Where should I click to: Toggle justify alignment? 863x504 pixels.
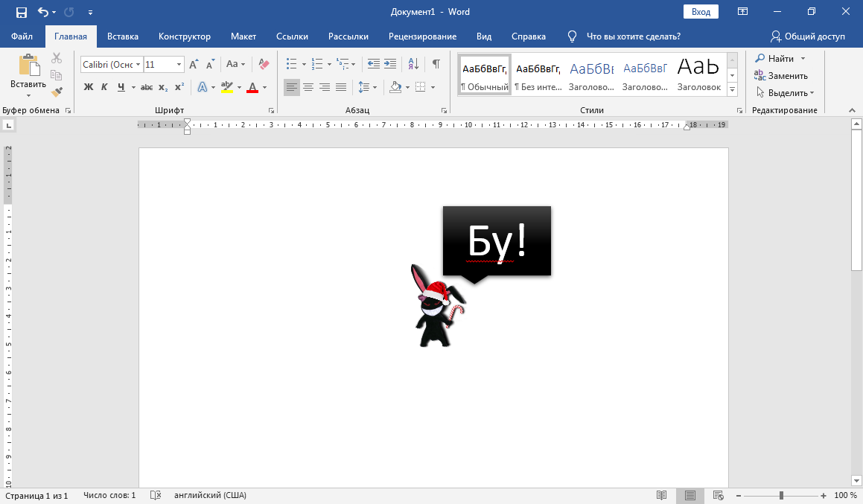click(341, 87)
